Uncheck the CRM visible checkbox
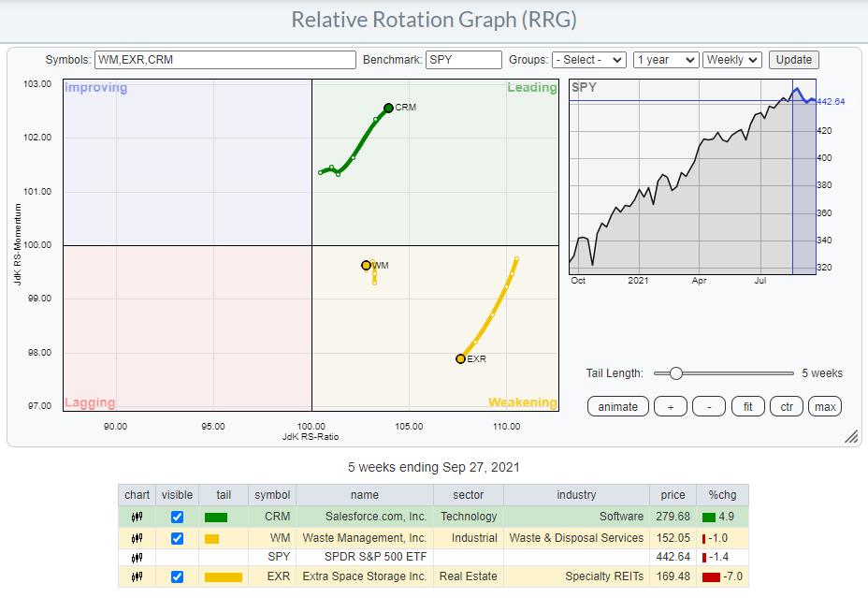This screenshot has width=868, height=598. [x=177, y=517]
